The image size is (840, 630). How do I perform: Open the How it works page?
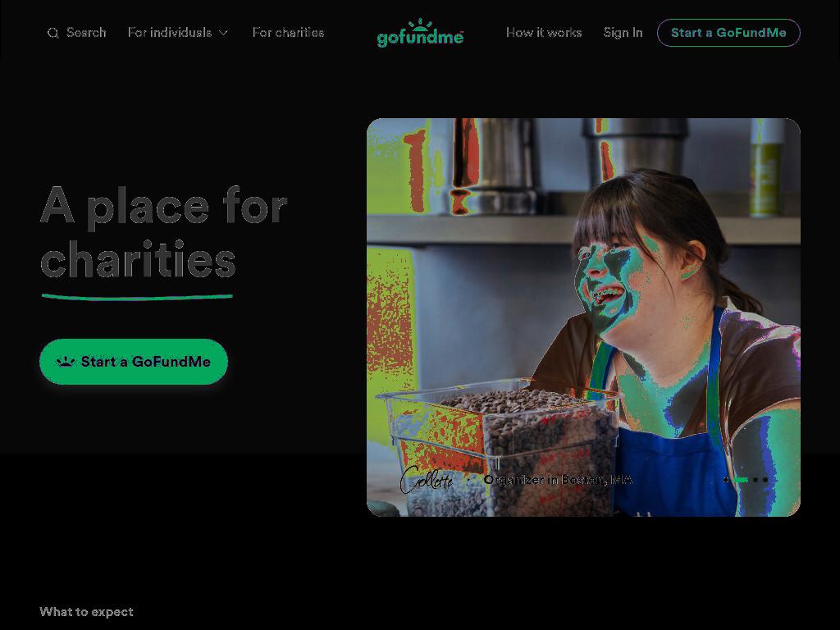[544, 33]
